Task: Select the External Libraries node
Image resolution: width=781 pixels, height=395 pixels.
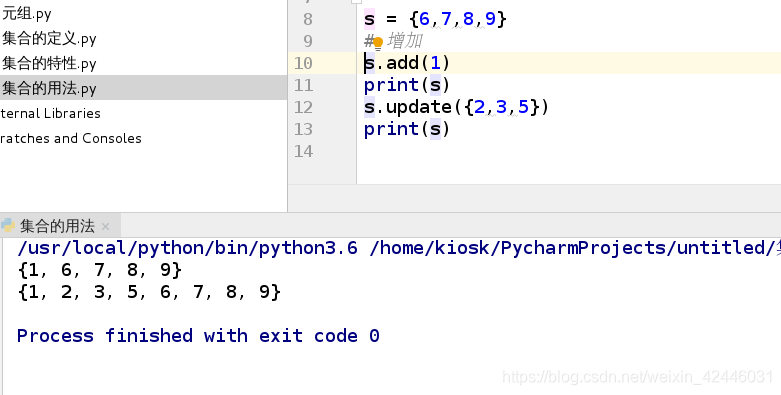Action: coord(50,113)
